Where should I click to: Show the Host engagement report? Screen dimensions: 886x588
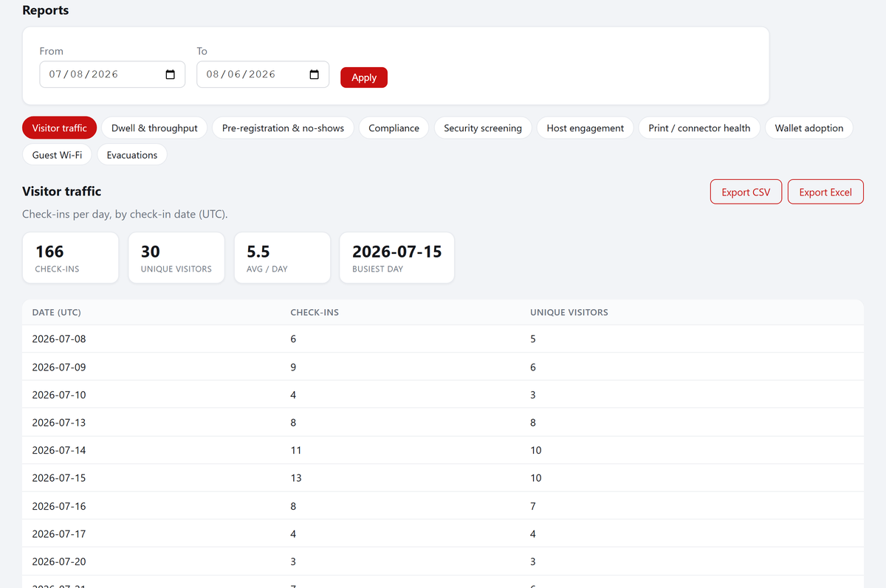coord(585,128)
